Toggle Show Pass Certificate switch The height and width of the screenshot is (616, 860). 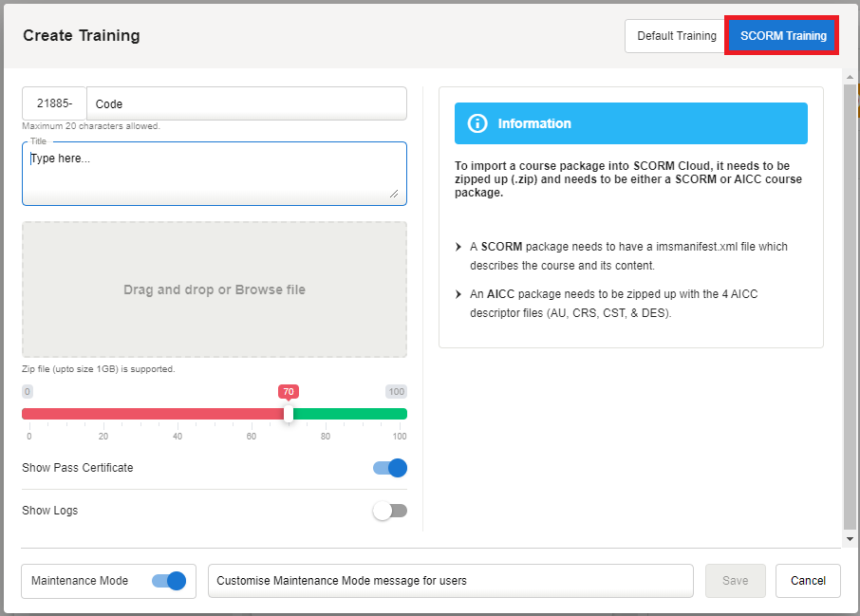point(390,468)
